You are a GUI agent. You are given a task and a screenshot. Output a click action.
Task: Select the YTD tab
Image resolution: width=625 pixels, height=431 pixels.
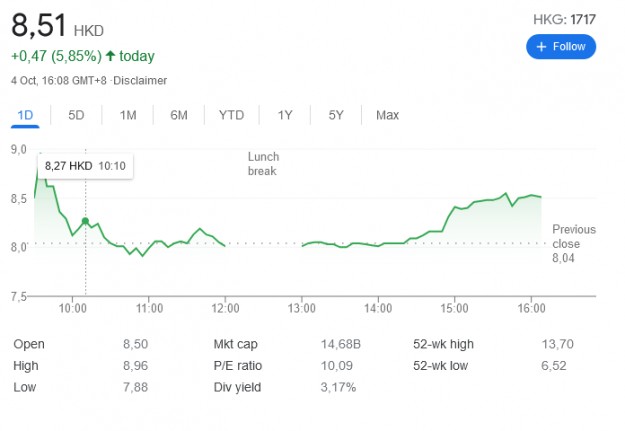(x=231, y=115)
